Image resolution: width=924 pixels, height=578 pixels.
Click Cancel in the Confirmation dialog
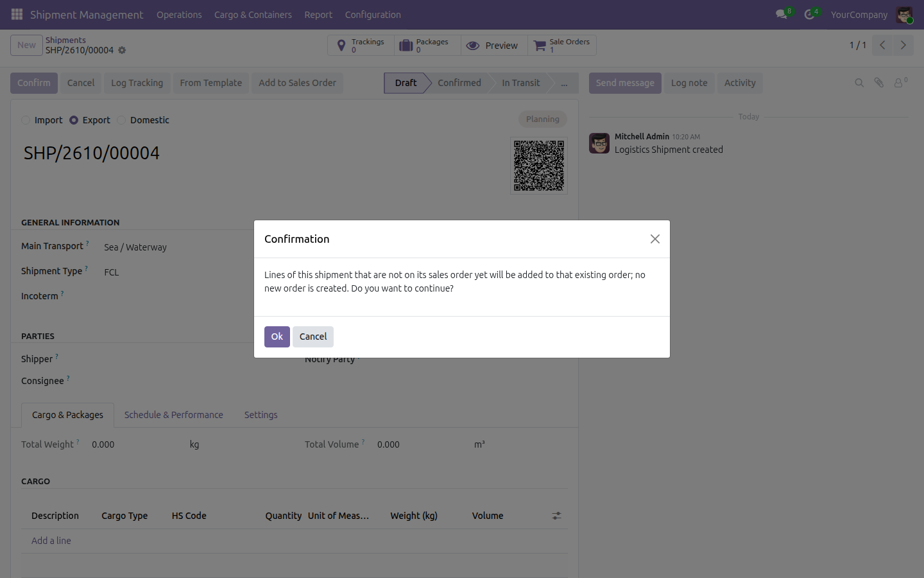tap(313, 337)
